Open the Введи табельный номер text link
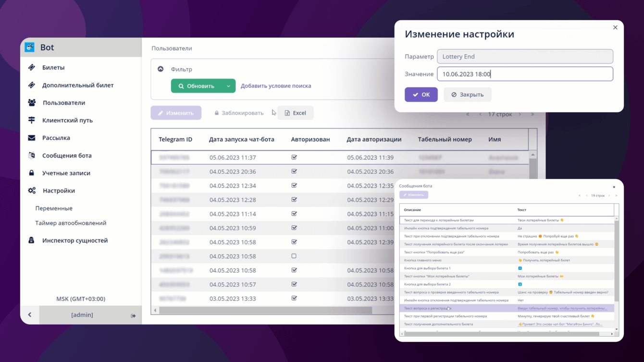This screenshot has height=362, width=644. click(x=562, y=308)
